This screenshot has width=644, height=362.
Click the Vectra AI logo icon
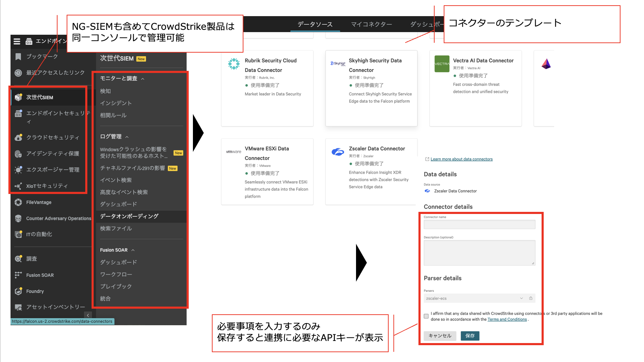click(442, 64)
